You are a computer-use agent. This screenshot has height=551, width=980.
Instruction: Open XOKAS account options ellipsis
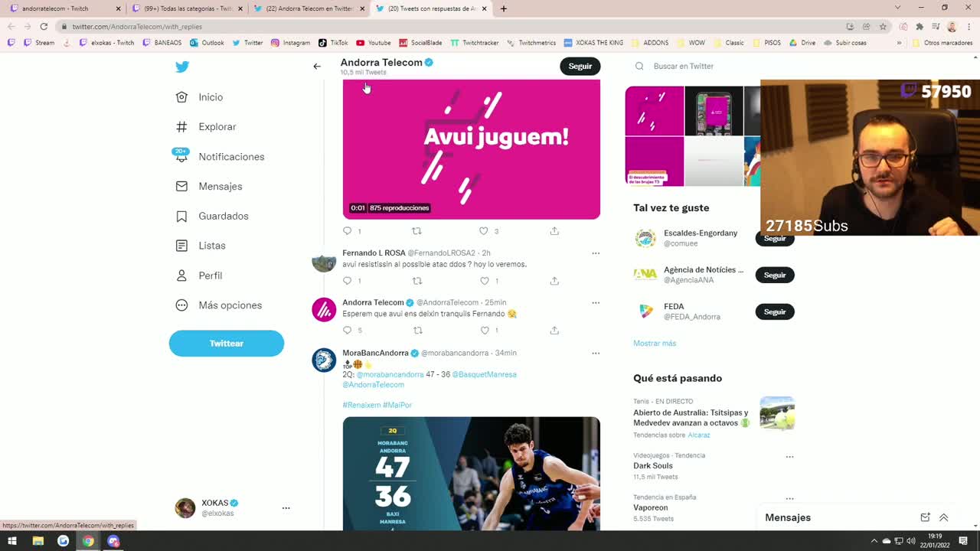pyautogui.click(x=286, y=507)
